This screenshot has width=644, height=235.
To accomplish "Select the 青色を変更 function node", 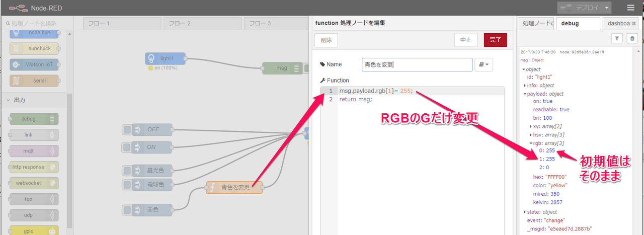I will [x=235, y=187].
